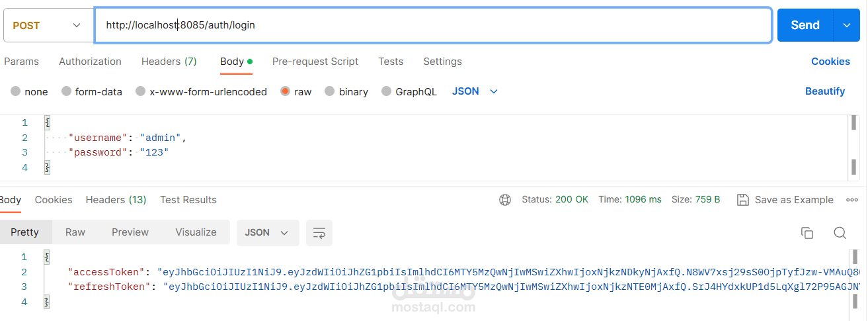
Task: Click the response body vertical scrollbar
Action: click(x=854, y=278)
